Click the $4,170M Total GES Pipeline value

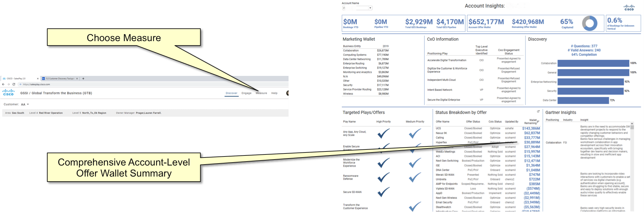click(450, 22)
